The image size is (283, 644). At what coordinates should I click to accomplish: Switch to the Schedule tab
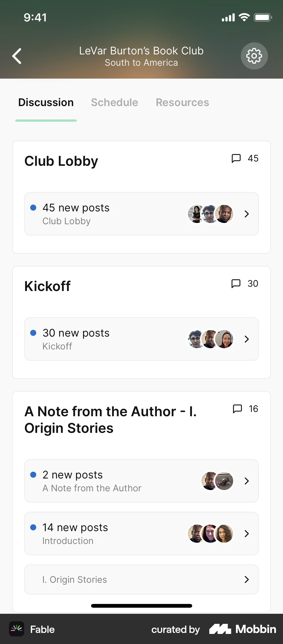(x=114, y=103)
